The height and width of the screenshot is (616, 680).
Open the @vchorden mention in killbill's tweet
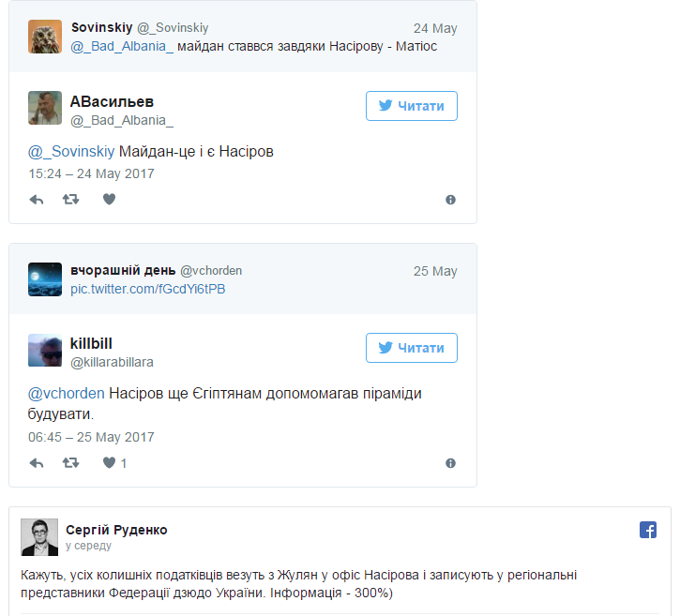point(67,394)
